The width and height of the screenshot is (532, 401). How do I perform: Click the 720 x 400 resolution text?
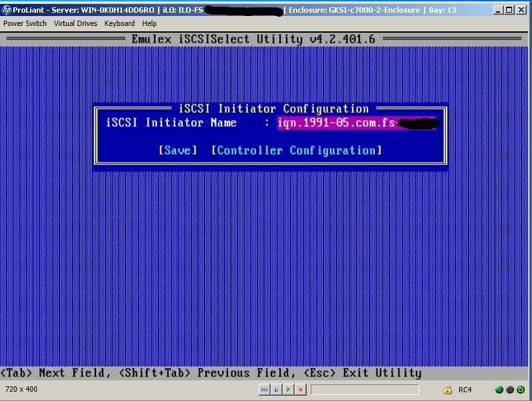pos(21,389)
